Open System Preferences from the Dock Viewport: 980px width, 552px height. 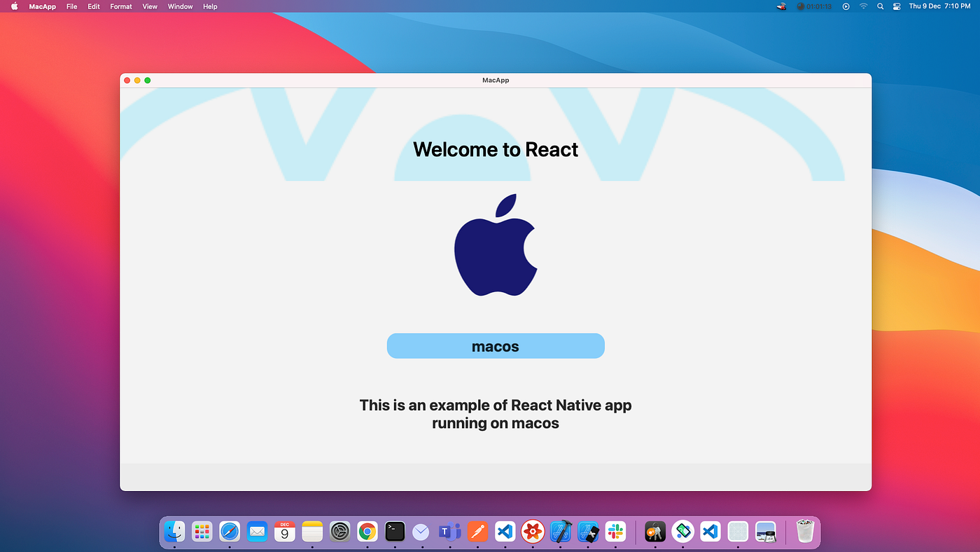click(339, 531)
